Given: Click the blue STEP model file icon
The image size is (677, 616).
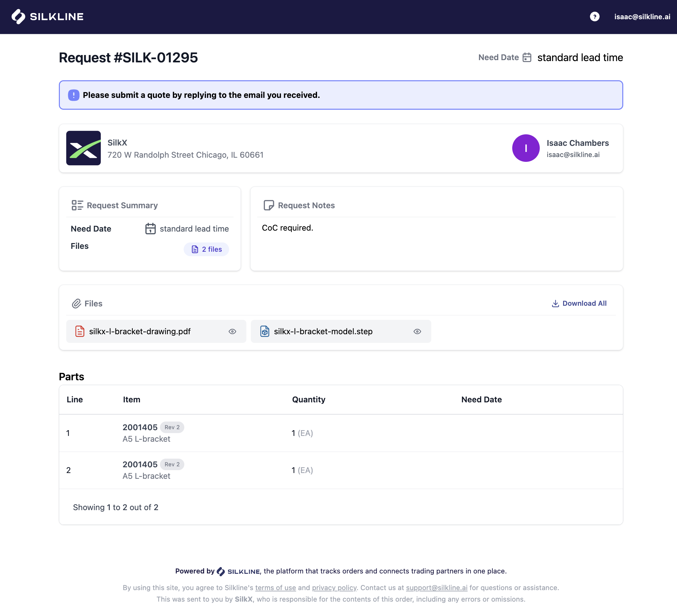Looking at the screenshot, I should pyautogui.click(x=265, y=331).
